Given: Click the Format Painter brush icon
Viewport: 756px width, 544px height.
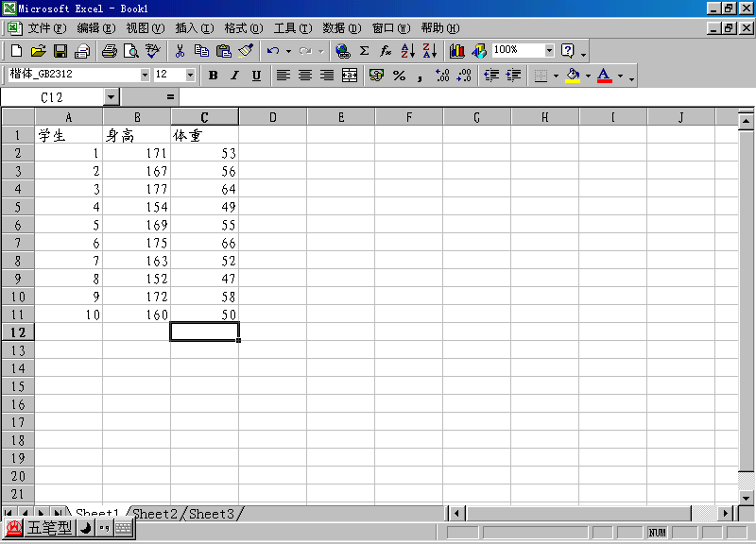Looking at the screenshot, I should pyautogui.click(x=246, y=51).
